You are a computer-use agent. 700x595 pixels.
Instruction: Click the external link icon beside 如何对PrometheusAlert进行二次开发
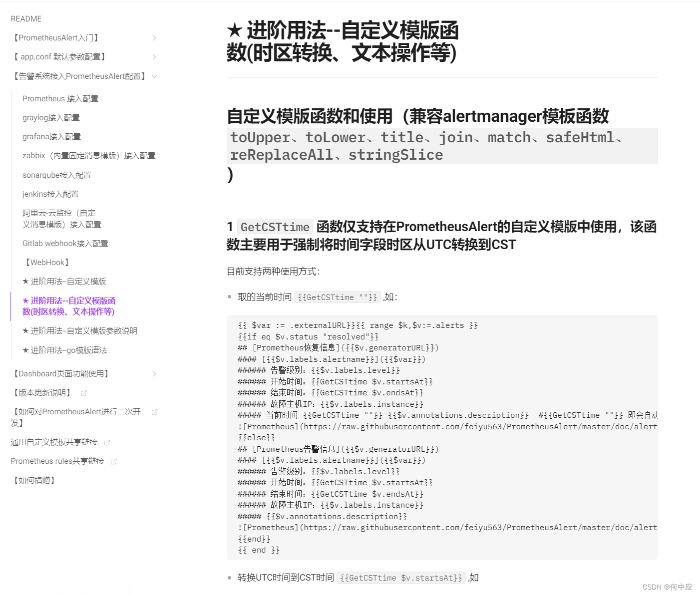[x=155, y=412]
